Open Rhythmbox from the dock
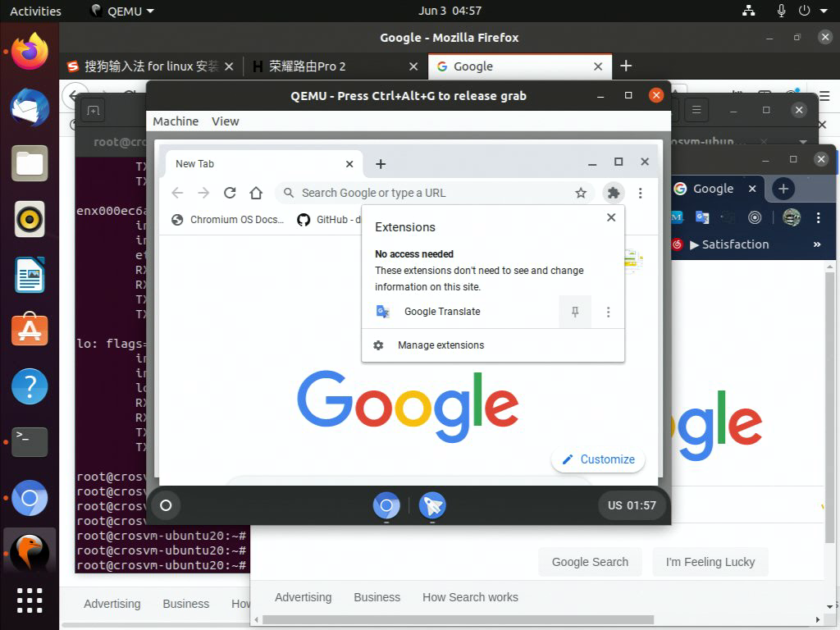Viewport: 840px width, 630px height. point(30,219)
